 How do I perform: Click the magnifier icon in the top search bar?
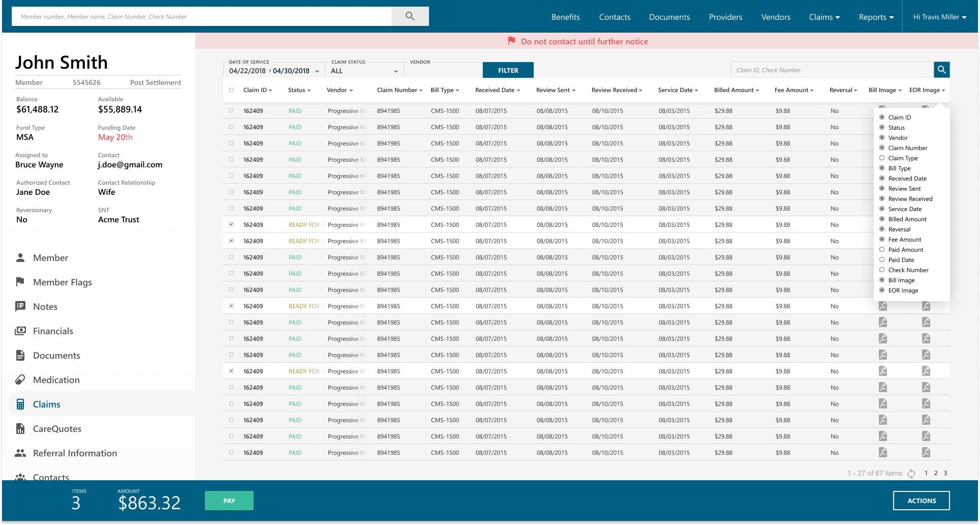click(x=410, y=16)
